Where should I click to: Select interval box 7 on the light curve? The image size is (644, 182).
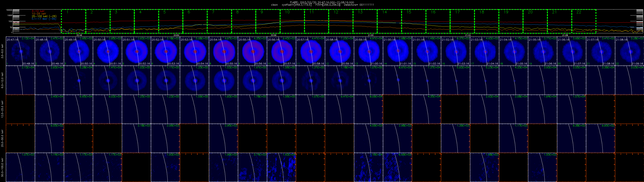tap(220, 21)
